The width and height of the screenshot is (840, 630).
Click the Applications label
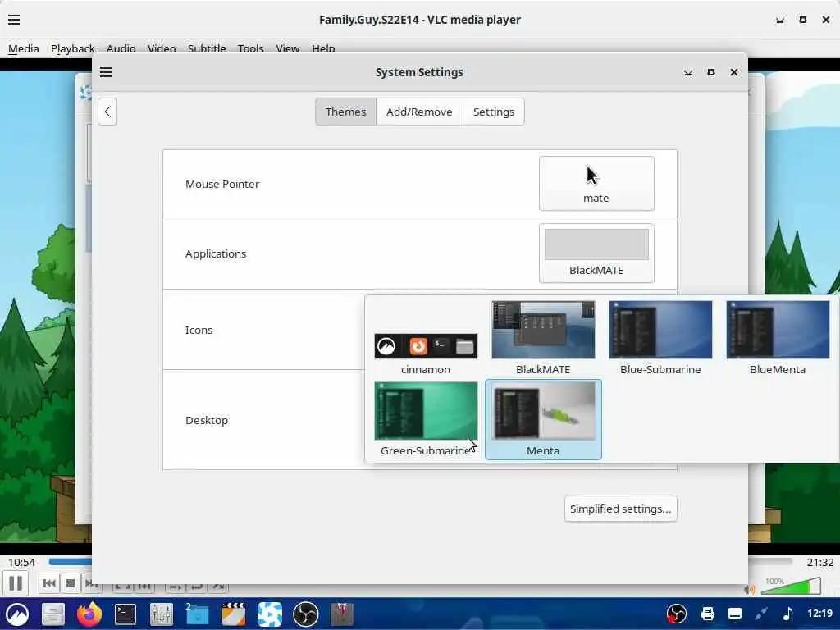tap(216, 253)
